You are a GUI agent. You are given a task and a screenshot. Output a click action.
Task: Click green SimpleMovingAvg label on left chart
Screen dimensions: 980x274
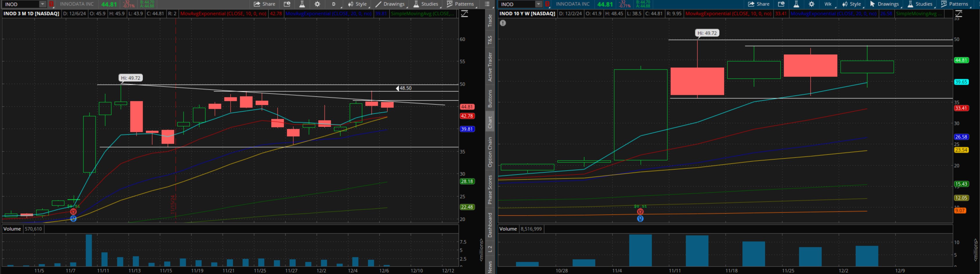(x=422, y=14)
